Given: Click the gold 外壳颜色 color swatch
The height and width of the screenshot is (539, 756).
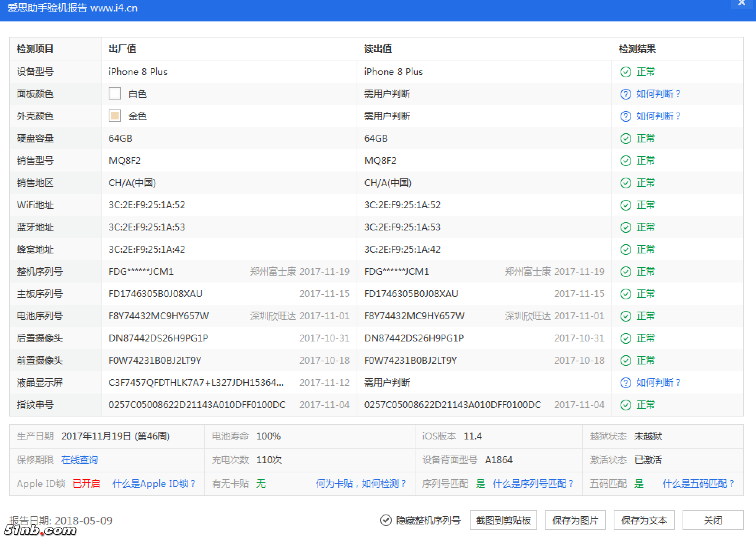Looking at the screenshot, I should pos(115,116).
